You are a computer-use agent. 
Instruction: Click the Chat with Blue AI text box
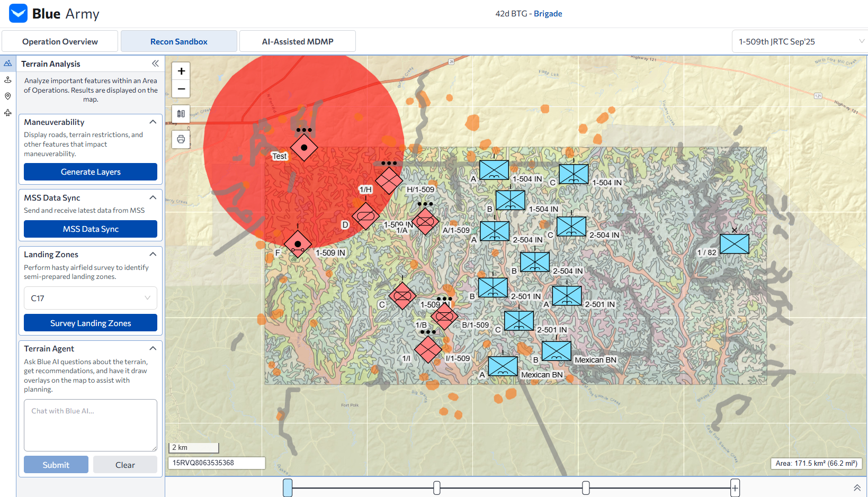pos(91,424)
